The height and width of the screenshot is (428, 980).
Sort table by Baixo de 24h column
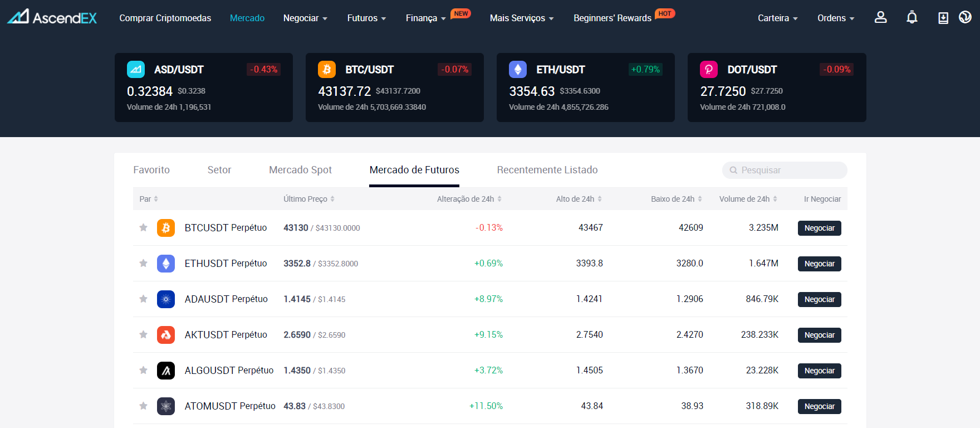tap(677, 199)
